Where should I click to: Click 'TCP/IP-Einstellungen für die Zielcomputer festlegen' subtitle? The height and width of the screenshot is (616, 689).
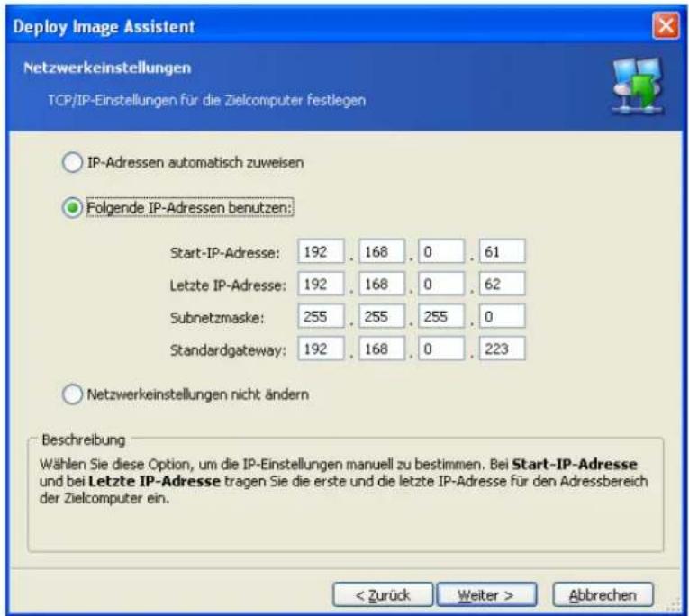pyautogui.click(x=206, y=101)
